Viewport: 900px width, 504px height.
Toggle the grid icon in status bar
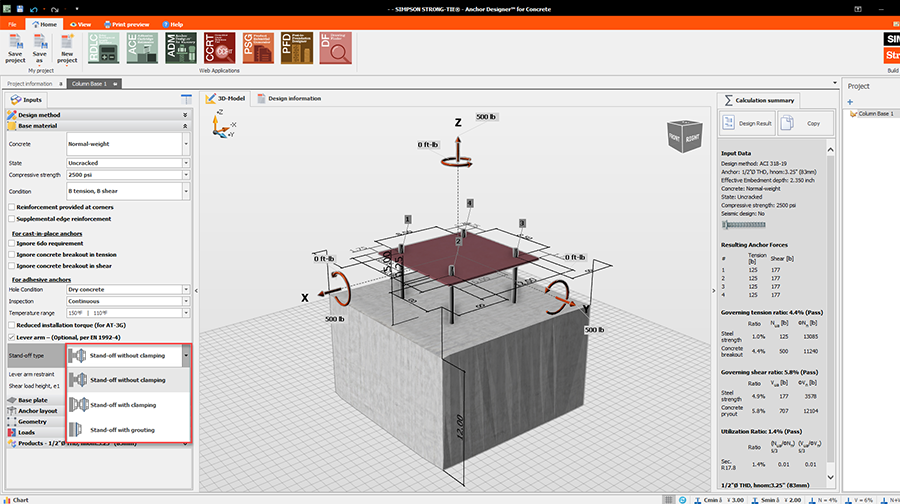click(x=668, y=499)
